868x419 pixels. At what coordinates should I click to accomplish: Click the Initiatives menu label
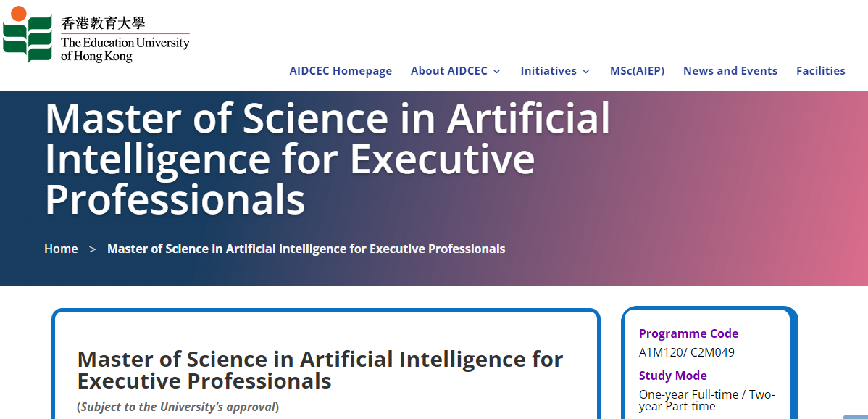tap(548, 71)
